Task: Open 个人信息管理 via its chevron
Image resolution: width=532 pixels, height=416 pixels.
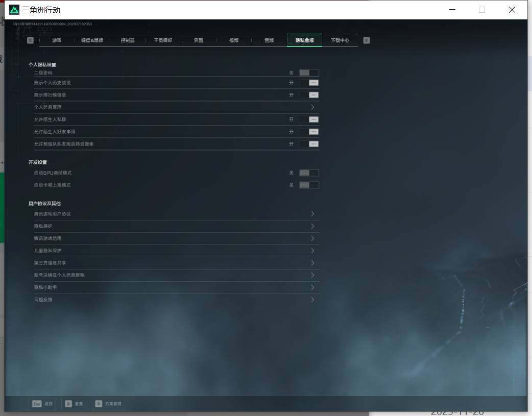Action: (312, 107)
